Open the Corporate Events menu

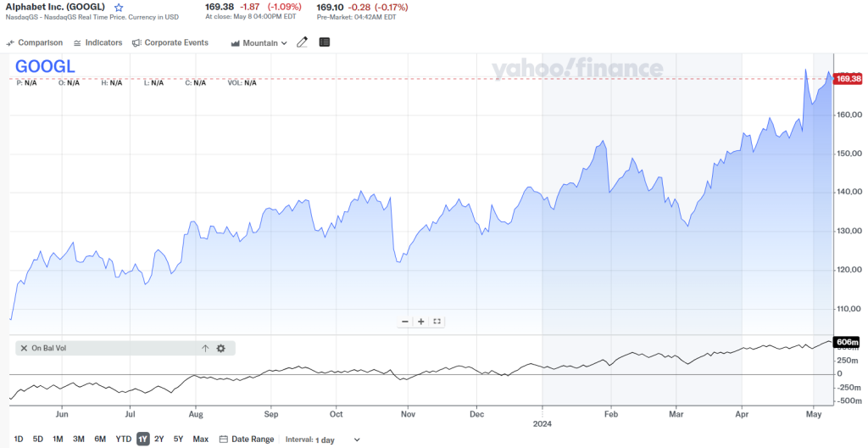(170, 42)
